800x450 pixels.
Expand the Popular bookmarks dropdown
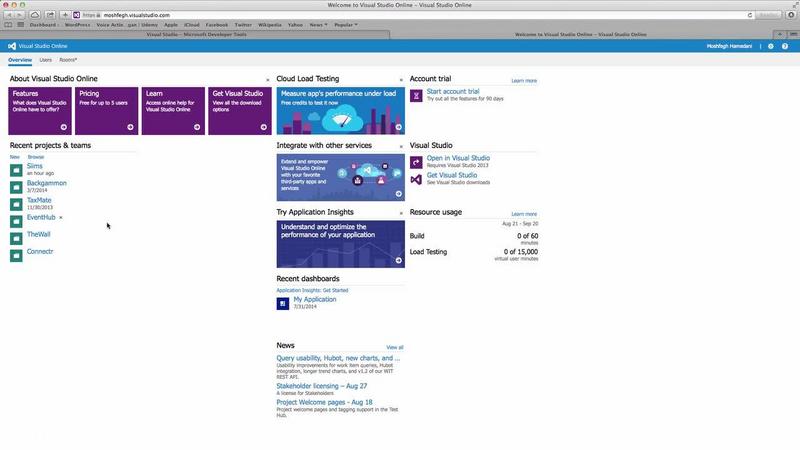pyautogui.click(x=346, y=24)
